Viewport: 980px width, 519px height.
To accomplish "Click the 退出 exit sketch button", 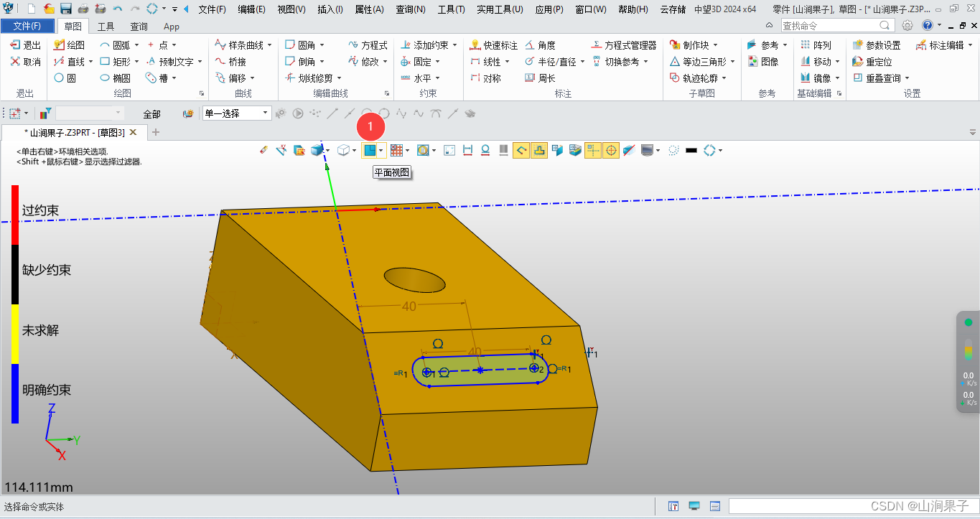I will [24, 44].
